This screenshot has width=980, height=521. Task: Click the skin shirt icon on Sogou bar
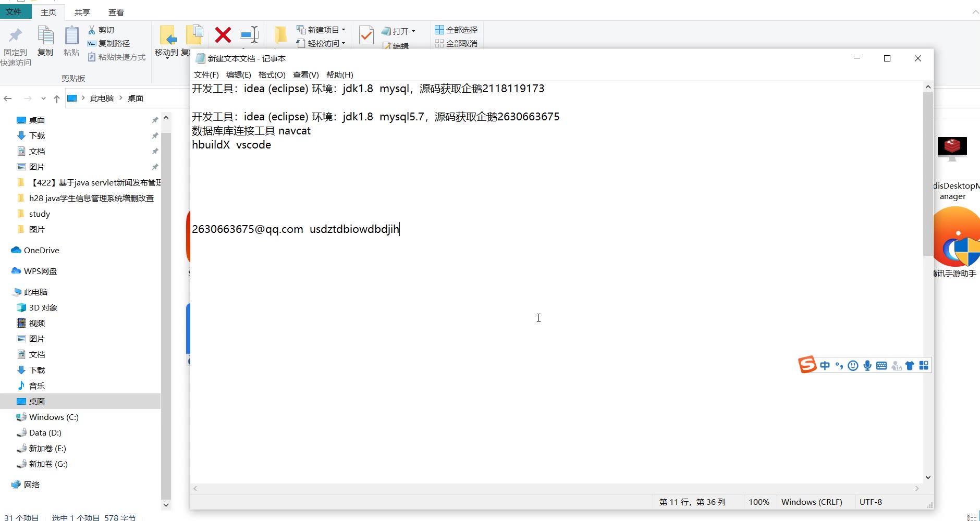(910, 366)
